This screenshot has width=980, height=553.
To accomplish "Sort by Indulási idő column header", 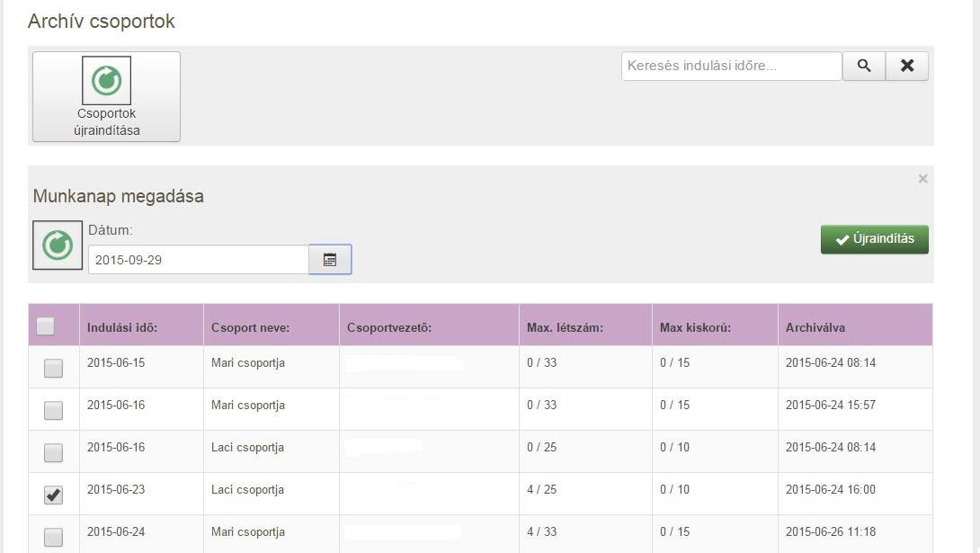I will click(122, 327).
